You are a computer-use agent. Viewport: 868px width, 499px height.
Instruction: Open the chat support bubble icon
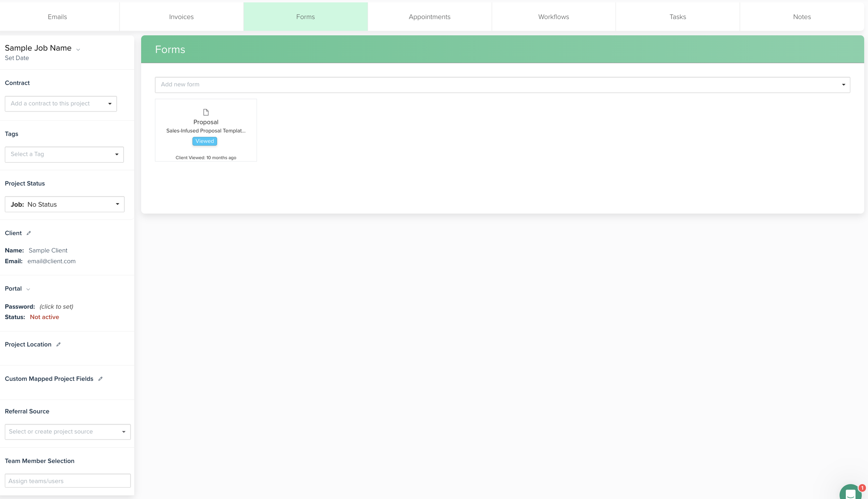851,492
